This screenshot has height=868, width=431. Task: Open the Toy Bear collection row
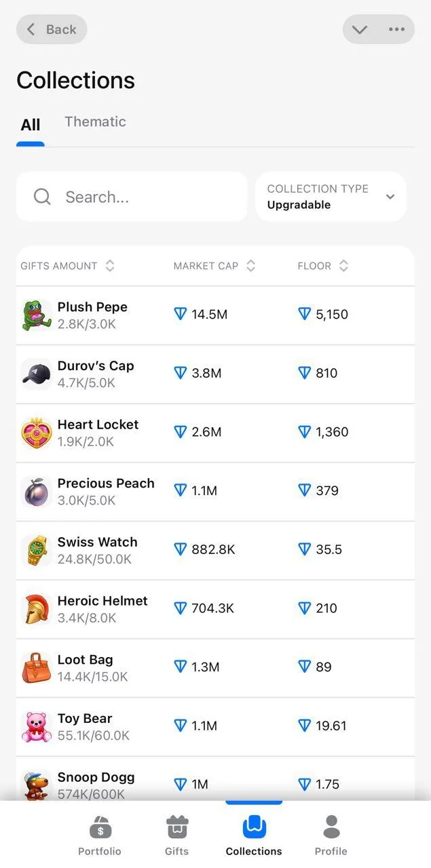(x=215, y=726)
